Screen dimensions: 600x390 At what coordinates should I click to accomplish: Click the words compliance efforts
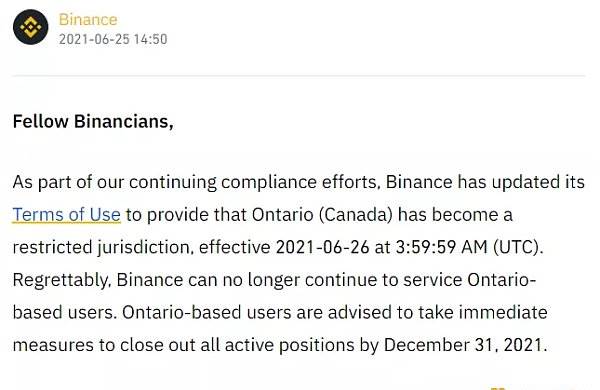(301, 182)
